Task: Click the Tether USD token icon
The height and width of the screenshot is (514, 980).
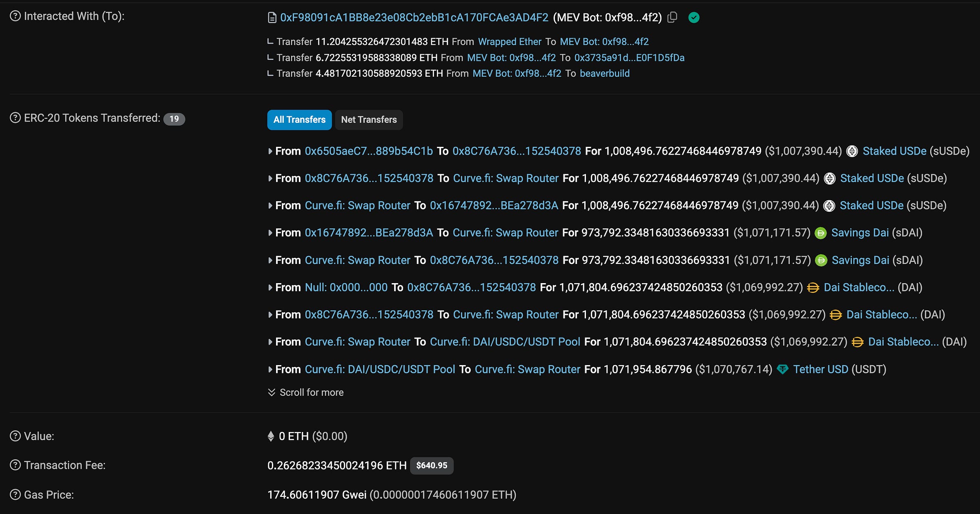Action: point(782,369)
